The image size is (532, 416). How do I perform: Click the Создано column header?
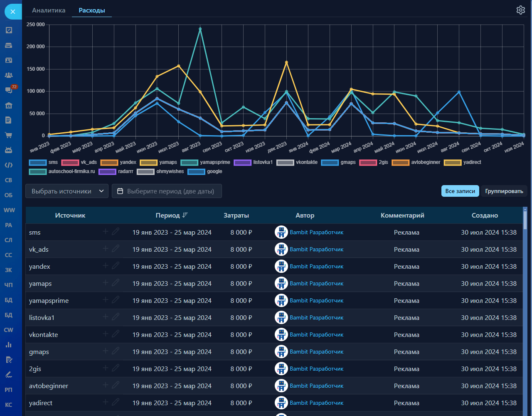(x=485, y=215)
